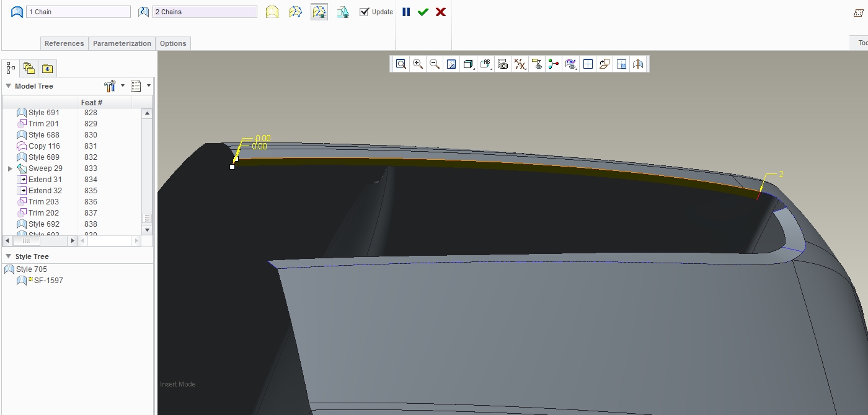Click the mirrored surface display icon
This screenshot has width=868, height=415.
(x=638, y=64)
